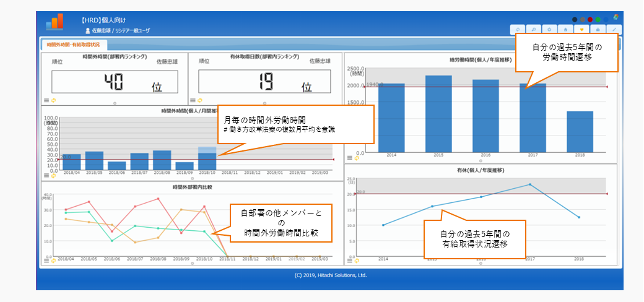The image size is (644, 302).
Task: Select the blue theme color dot
Action: click(x=606, y=19)
